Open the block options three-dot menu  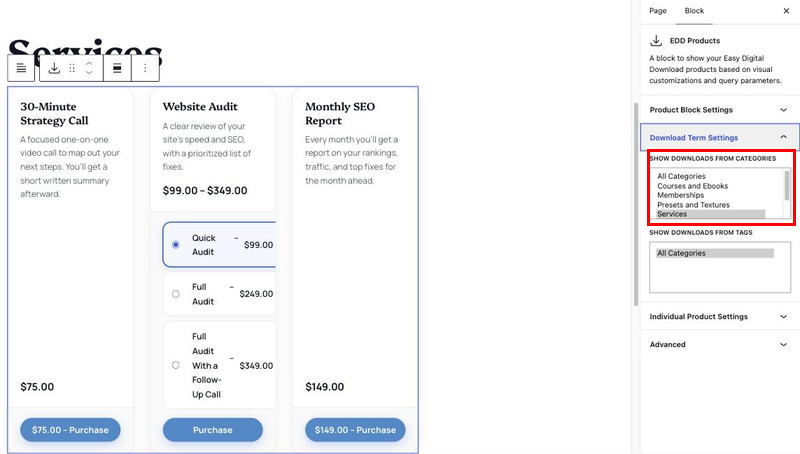point(145,68)
